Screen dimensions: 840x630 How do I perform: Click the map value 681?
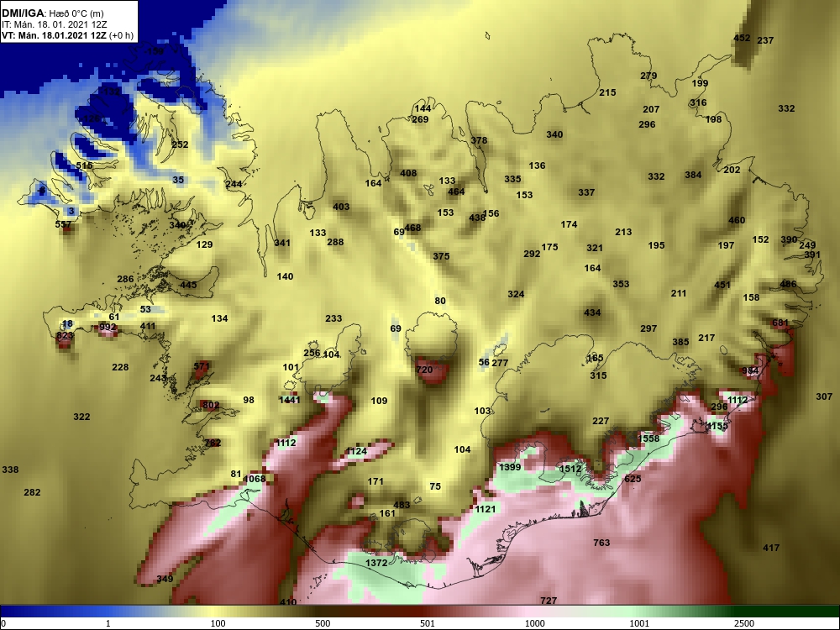pyautogui.click(x=780, y=323)
